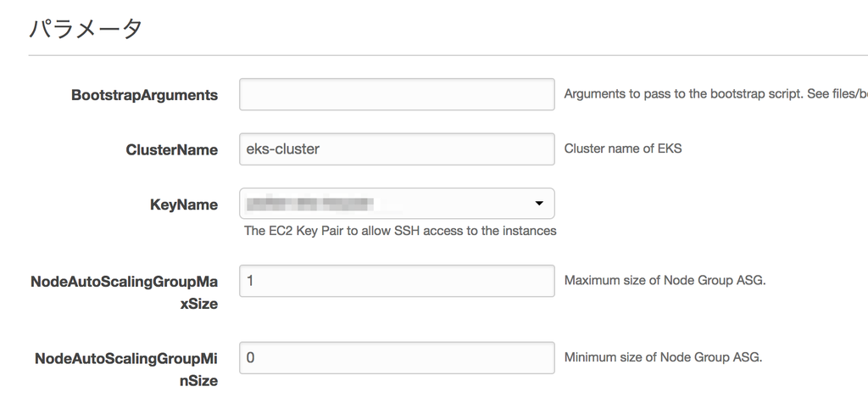
Task: Click the divider line under パラメータ heading
Action: [x=448, y=55]
